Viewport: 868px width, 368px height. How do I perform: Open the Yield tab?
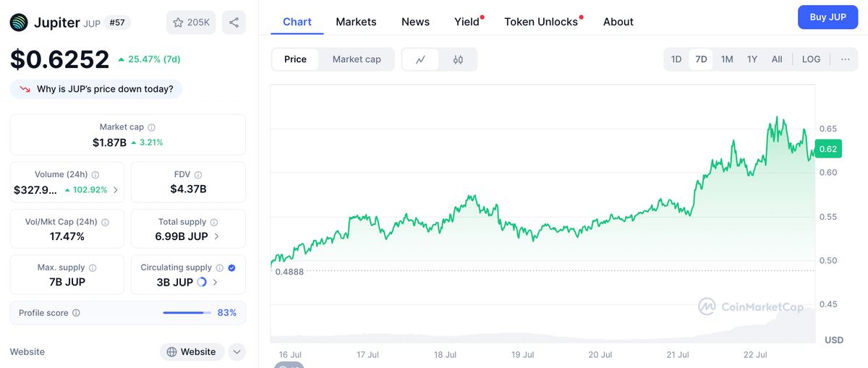(x=467, y=22)
